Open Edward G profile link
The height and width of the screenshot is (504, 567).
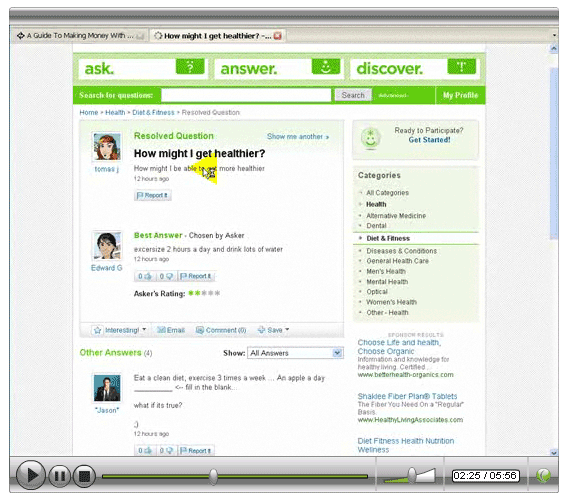tap(107, 268)
